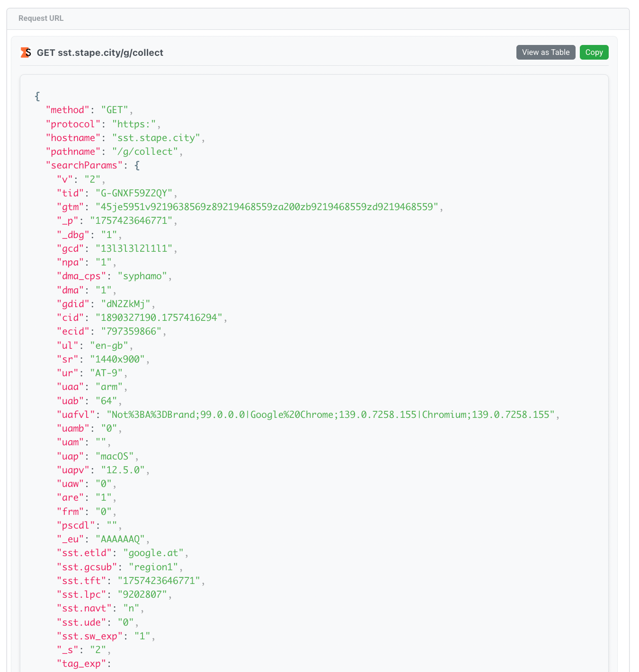Select the uapv value 12.5.0
Viewport: 639px width, 672px height.
[x=123, y=470]
